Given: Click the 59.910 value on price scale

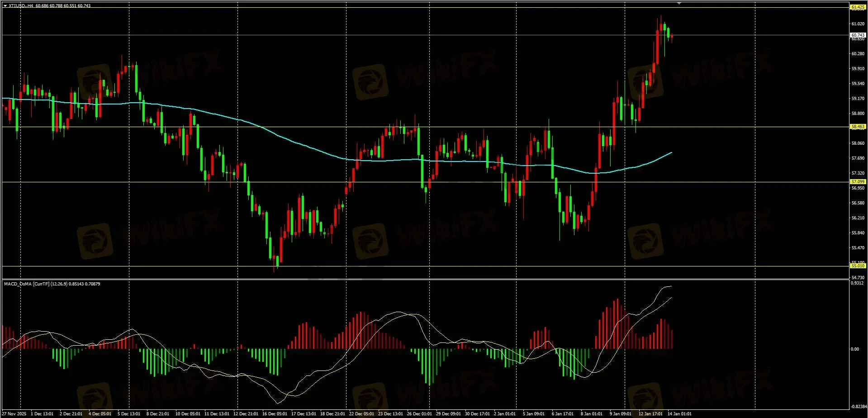Looking at the screenshot, I should coord(858,69).
